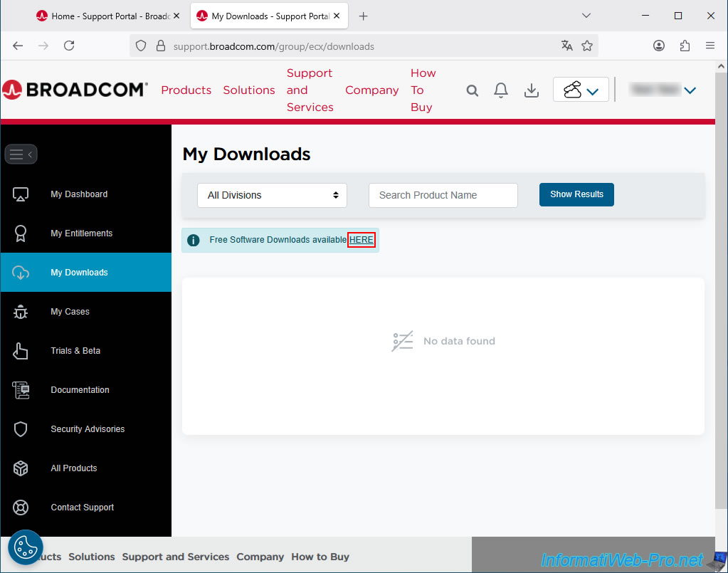Open the Products menu in top navigation
728x573 pixels.
tap(186, 90)
